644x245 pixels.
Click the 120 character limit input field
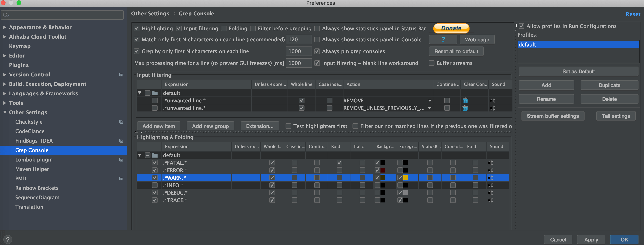pyautogui.click(x=299, y=39)
